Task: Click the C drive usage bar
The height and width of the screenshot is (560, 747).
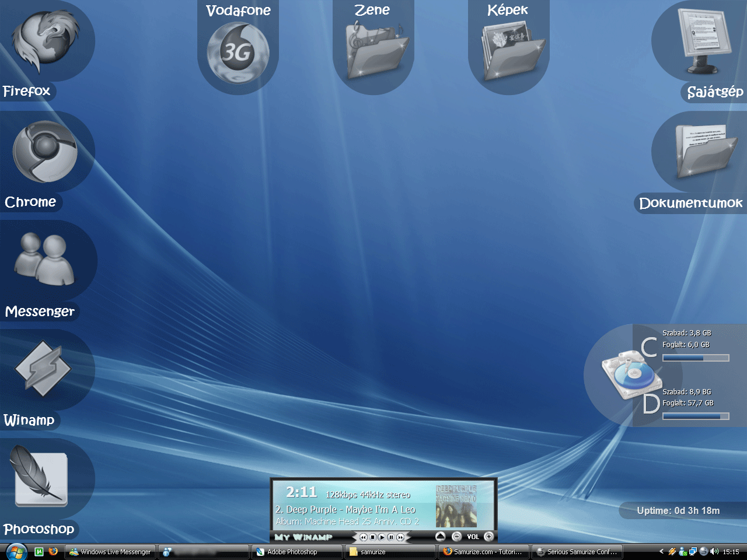Action: tap(696, 358)
